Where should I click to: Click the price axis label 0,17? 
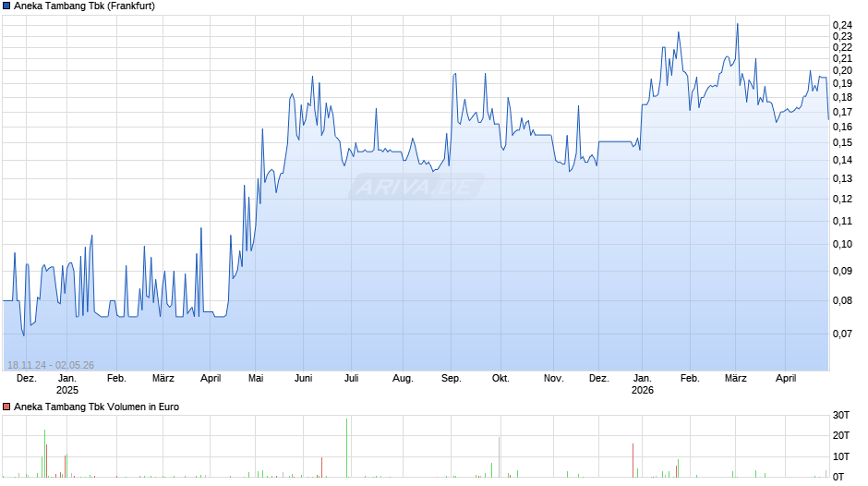(842, 112)
